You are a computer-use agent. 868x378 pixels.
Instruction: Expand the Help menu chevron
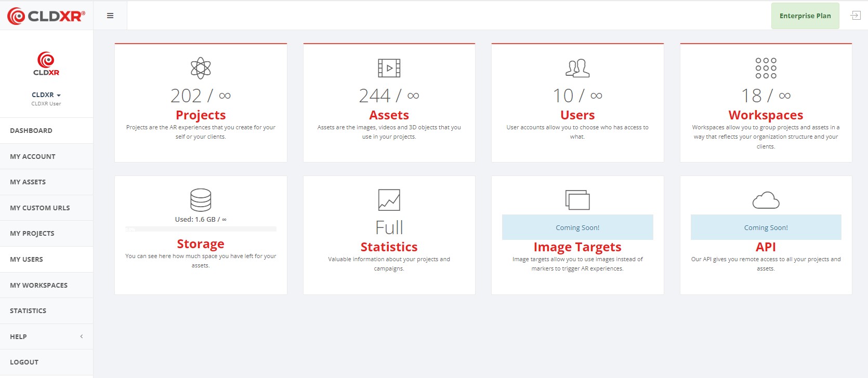pos(82,336)
